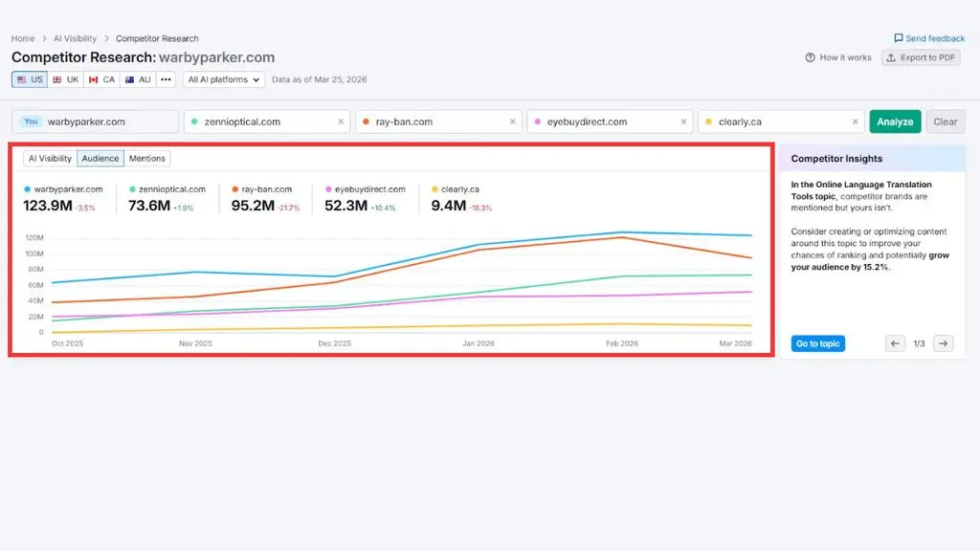Click the How it works help icon
This screenshot has height=551, width=980.
coord(810,57)
